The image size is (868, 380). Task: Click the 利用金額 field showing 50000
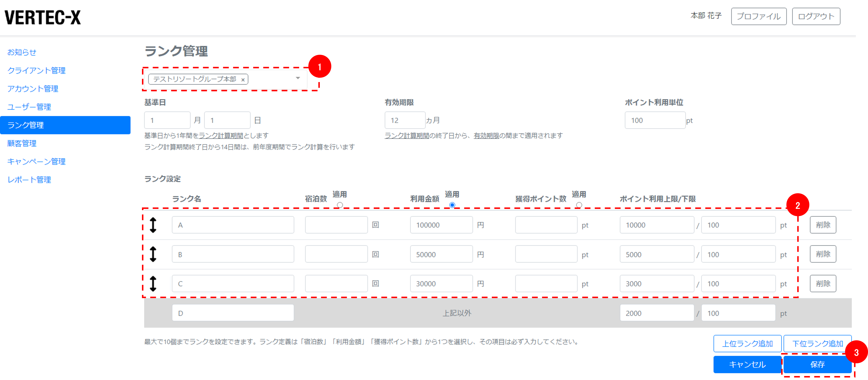click(442, 254)
